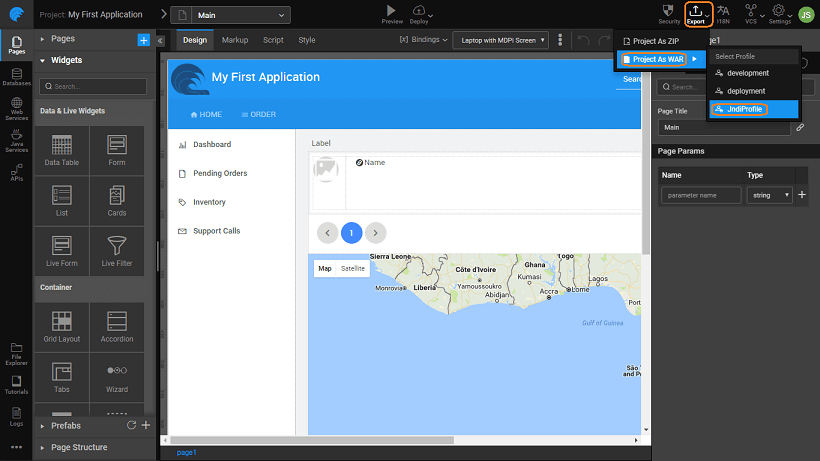
Task: Open the screen size dropdown
Action: click(x=500, y=40)
